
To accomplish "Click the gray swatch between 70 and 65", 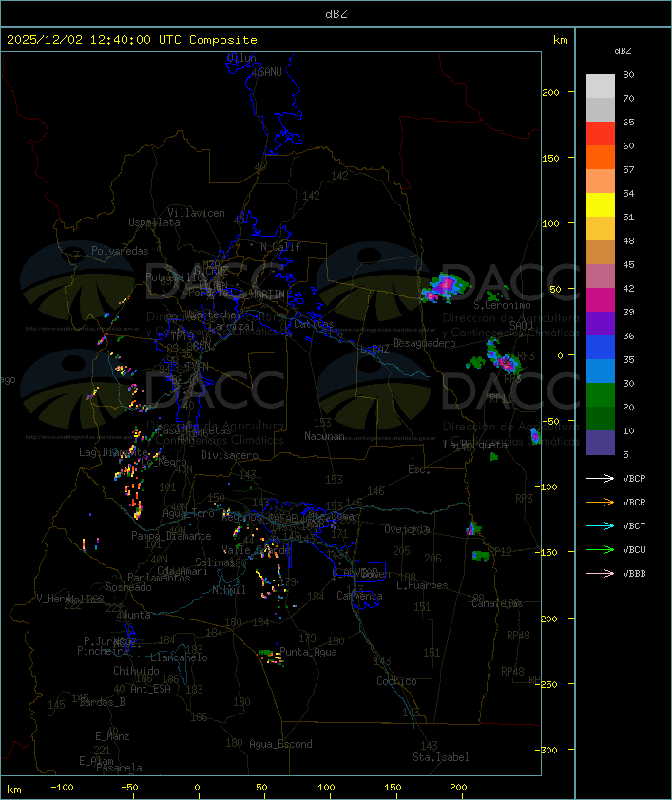I will [x=600, y=110].
